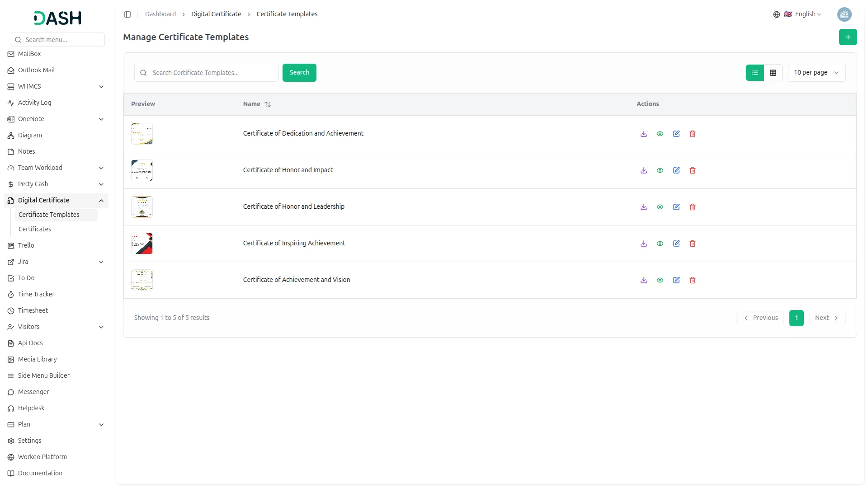This screenshot has width=868, height=488.
Task: Download the Certificate of Achievement and Vision
Action: [x=644, y=280]
